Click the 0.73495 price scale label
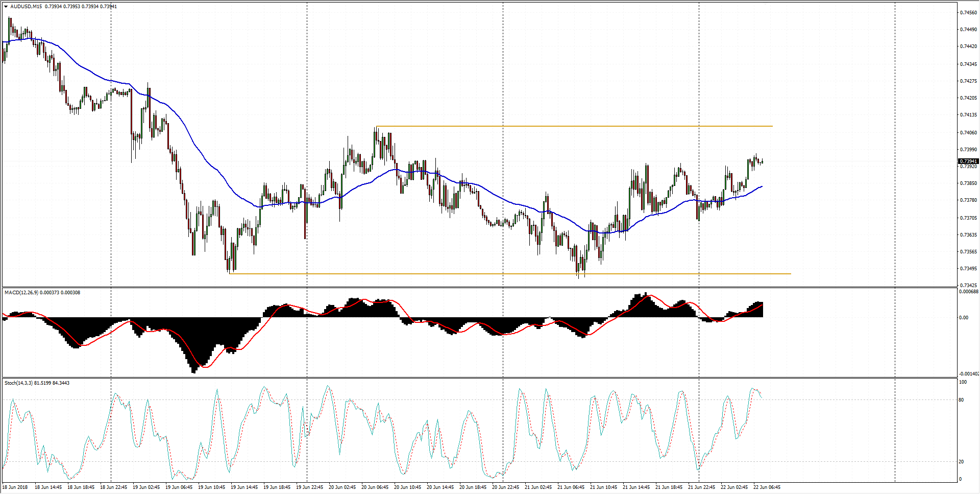Screen dimensions: 980x494 968,269
